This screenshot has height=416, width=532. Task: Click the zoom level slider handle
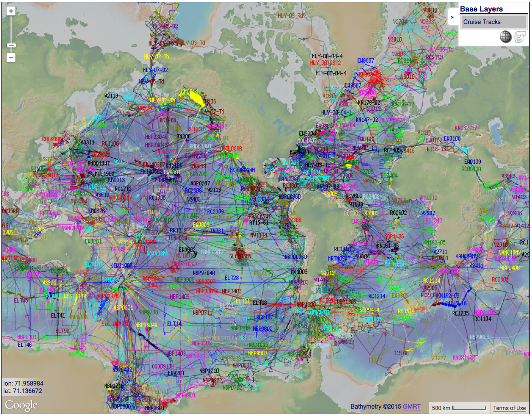tap(11, 45)
